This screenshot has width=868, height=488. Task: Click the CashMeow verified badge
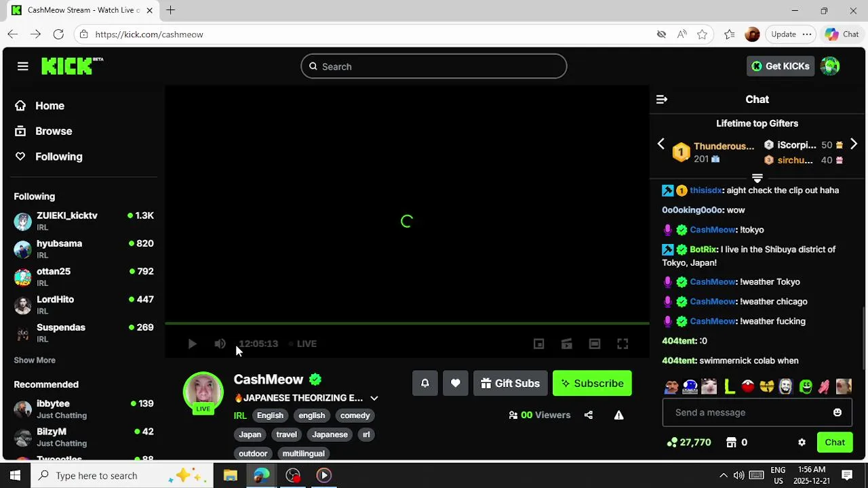pyautogui.click(x=315, y=380)
